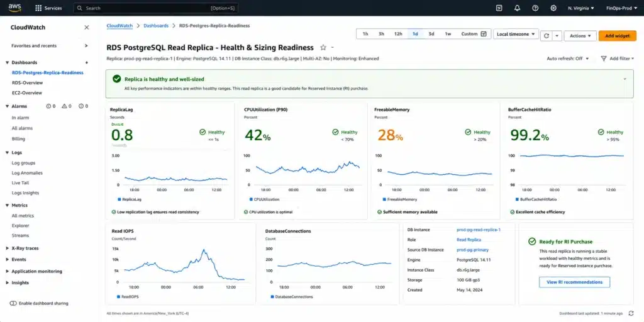Open Logs Insights in sidebar

[25, 193]
